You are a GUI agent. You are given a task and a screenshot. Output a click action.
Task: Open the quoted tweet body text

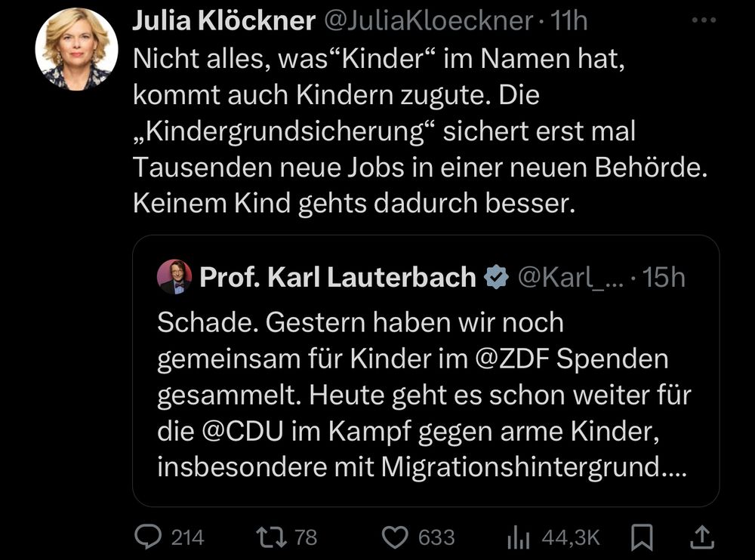coord(424,395)
